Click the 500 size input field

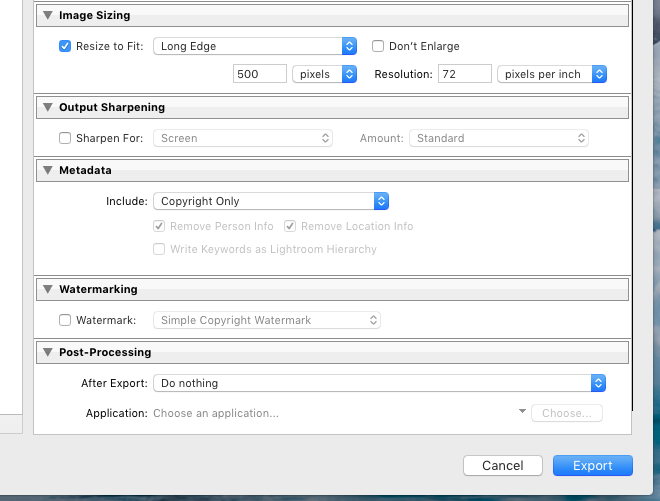click(x=260, y=74)
